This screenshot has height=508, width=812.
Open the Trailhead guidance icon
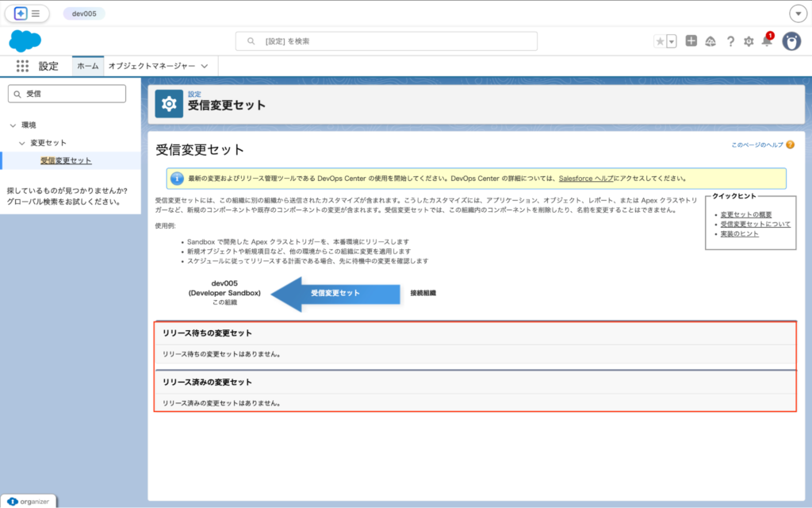click(x=710, y=41)
